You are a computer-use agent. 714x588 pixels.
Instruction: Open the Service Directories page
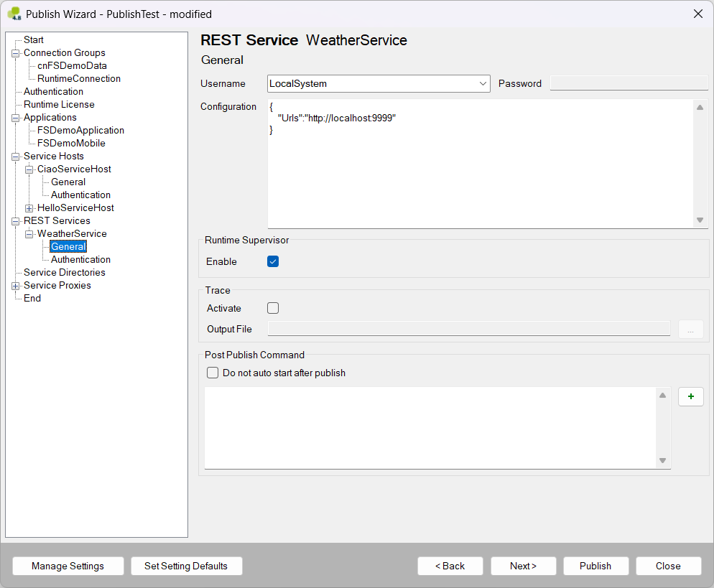[x=64, y=272]
